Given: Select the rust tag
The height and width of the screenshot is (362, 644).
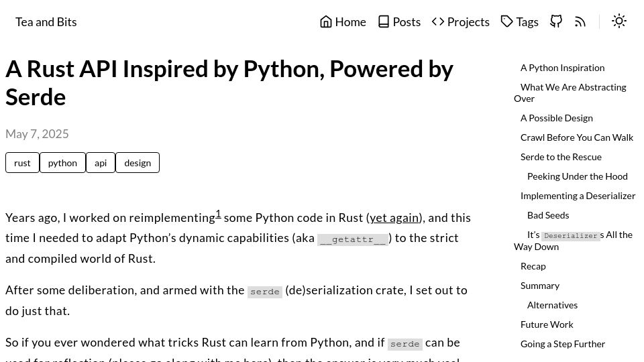Looking at the screenshot, I should (x=22, y=163).
